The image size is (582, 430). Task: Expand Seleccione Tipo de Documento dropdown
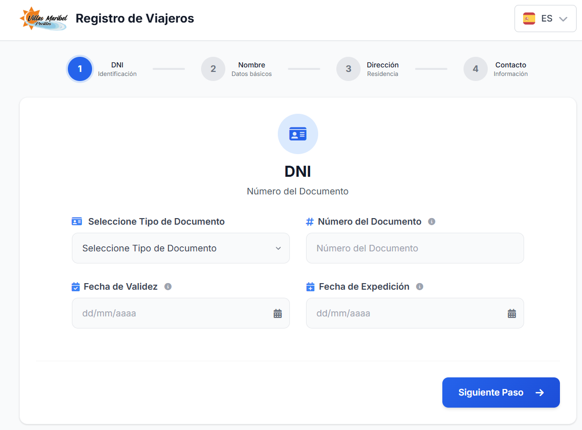pos(181,248)
